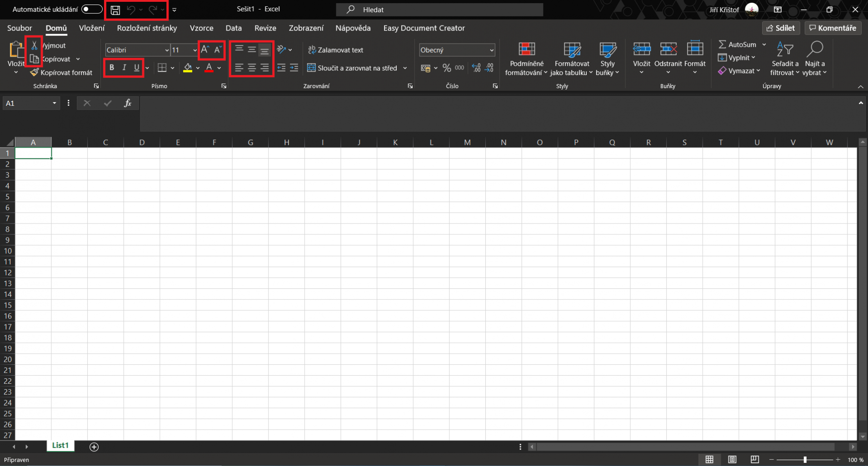The height and width of the screenshot is (466, 868).
Task: Click the percent style icon
Action: (x=447, y=68)
